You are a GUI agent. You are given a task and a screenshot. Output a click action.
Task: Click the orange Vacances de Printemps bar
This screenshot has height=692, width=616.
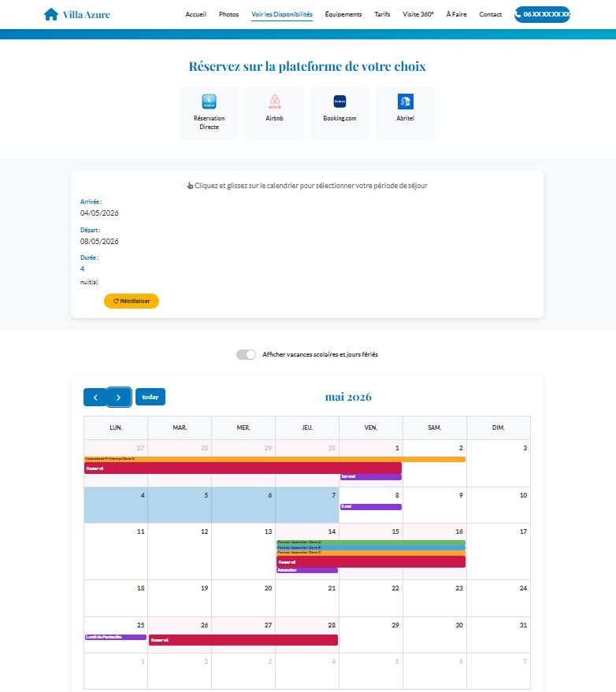pos(274,459)
